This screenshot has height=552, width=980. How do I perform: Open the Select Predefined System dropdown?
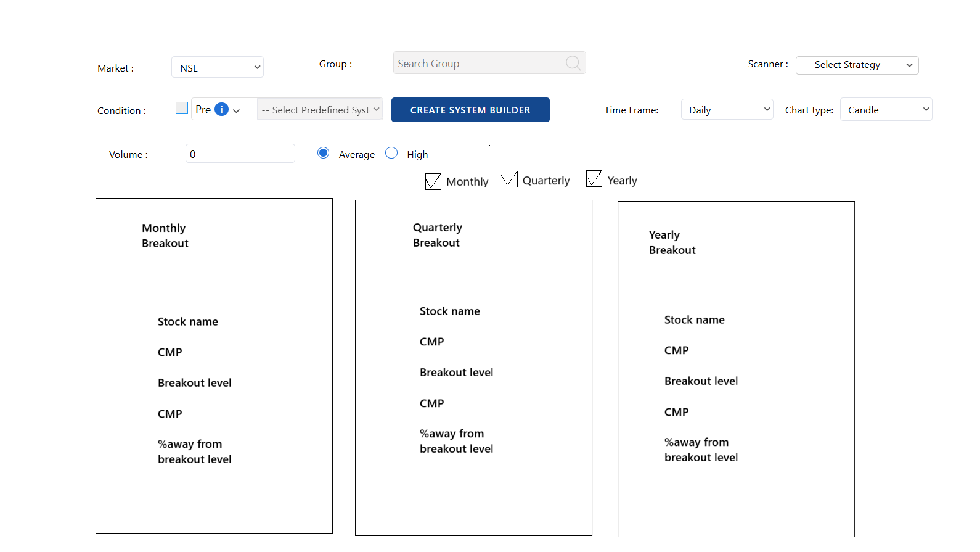[320, 110]
